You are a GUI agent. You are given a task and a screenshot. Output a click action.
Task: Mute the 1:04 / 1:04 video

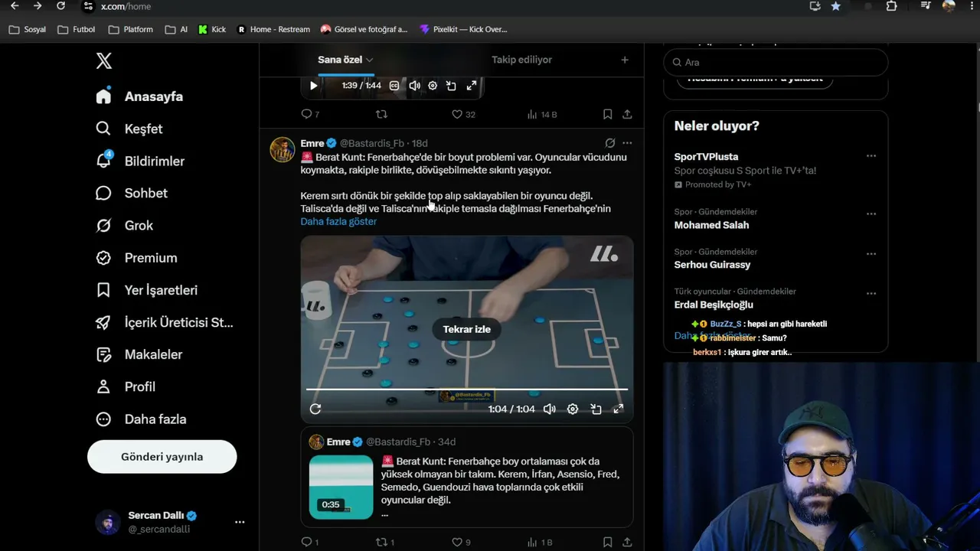550,409
